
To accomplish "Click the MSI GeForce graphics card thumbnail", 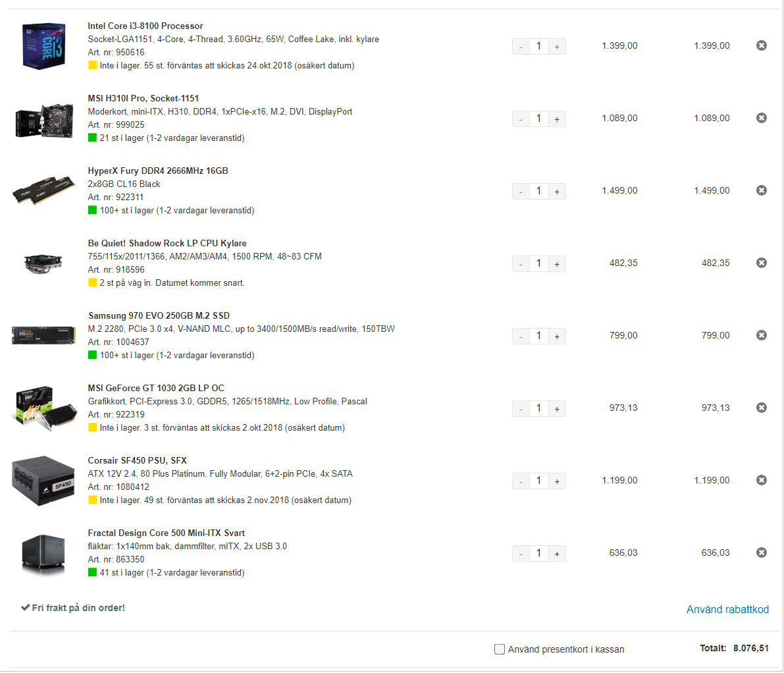I will pyautogui.click(x=45, y=408).
